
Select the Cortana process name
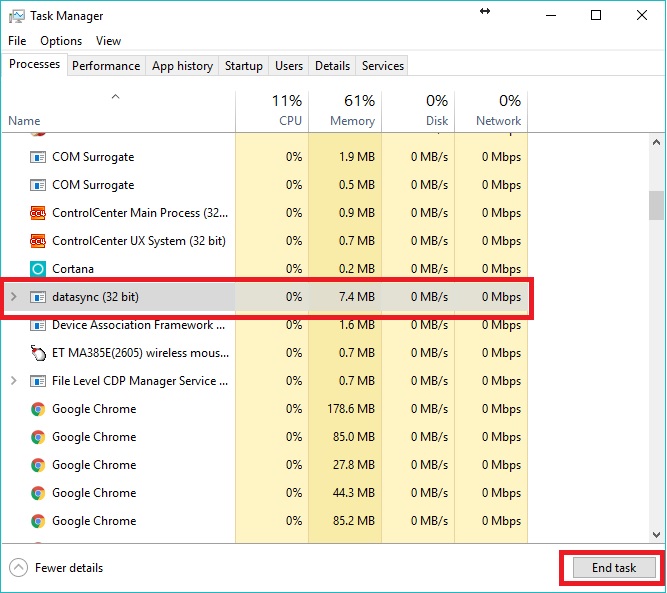point(73,269)
